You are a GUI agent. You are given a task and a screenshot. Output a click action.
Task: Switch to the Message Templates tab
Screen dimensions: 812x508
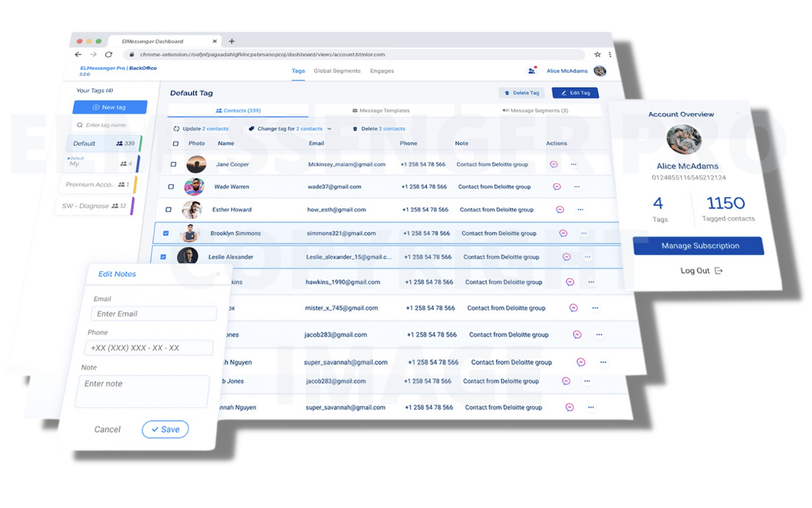[383, 110]
